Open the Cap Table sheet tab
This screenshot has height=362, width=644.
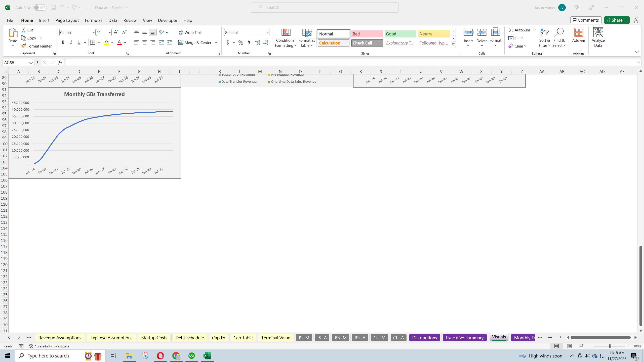[x=243, y=338]
